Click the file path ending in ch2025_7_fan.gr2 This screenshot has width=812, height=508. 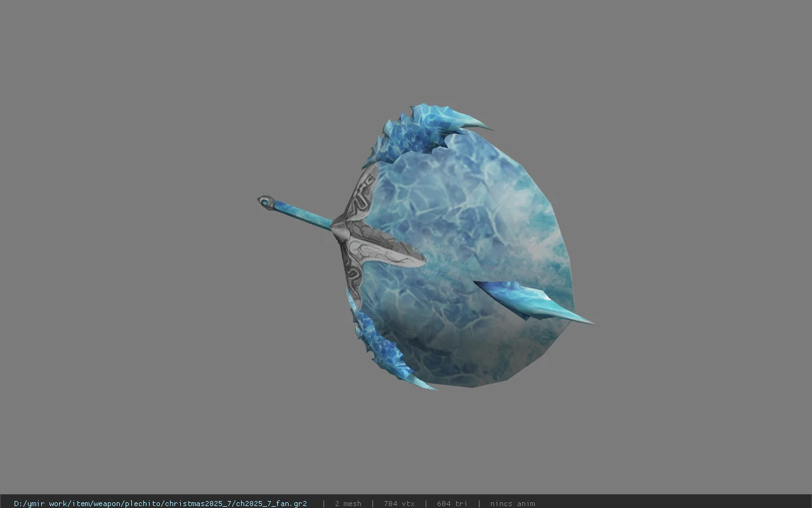160,504
